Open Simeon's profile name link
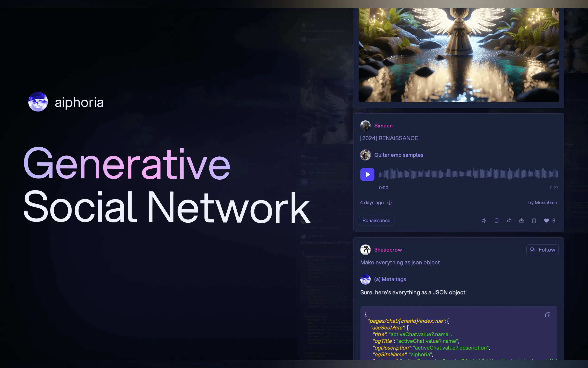The image size is (588, 368). (383, 126)
